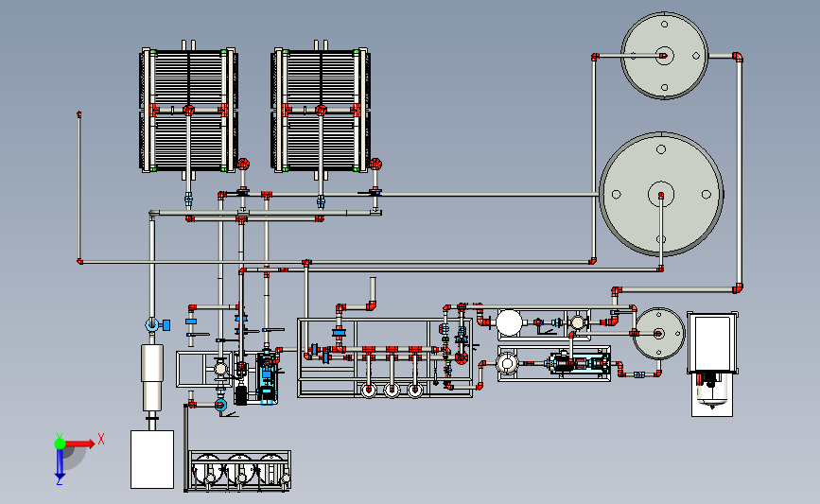The image size is (820, 504).
Task: Select the three-tank rack at the bottom
Action: click(x=240, y=471)
